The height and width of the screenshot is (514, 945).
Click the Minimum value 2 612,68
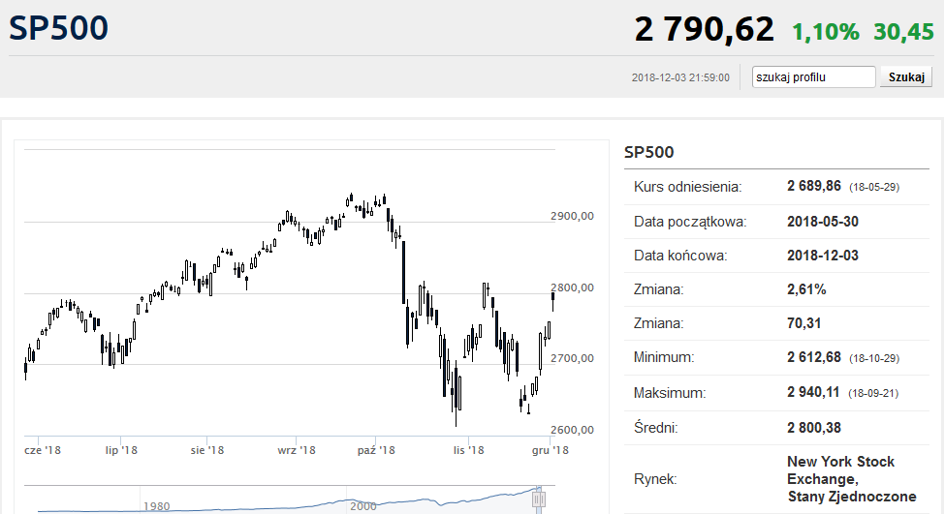pyautogui.click(x=814, y=357)
